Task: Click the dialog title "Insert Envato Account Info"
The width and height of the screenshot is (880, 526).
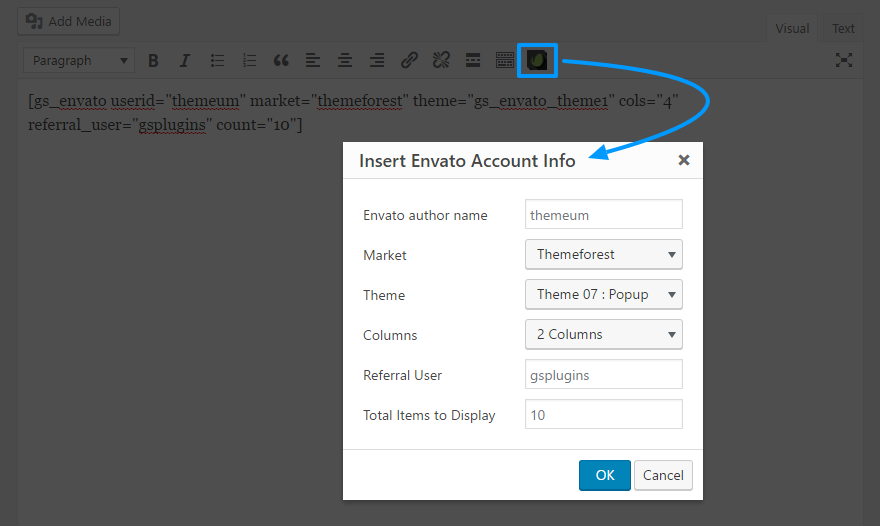Action: (467, 161)
